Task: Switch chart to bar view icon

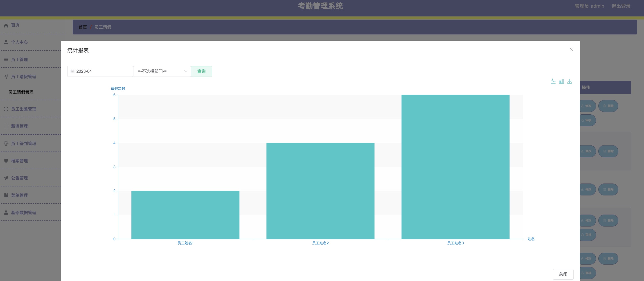Action: tap(561, 81)
